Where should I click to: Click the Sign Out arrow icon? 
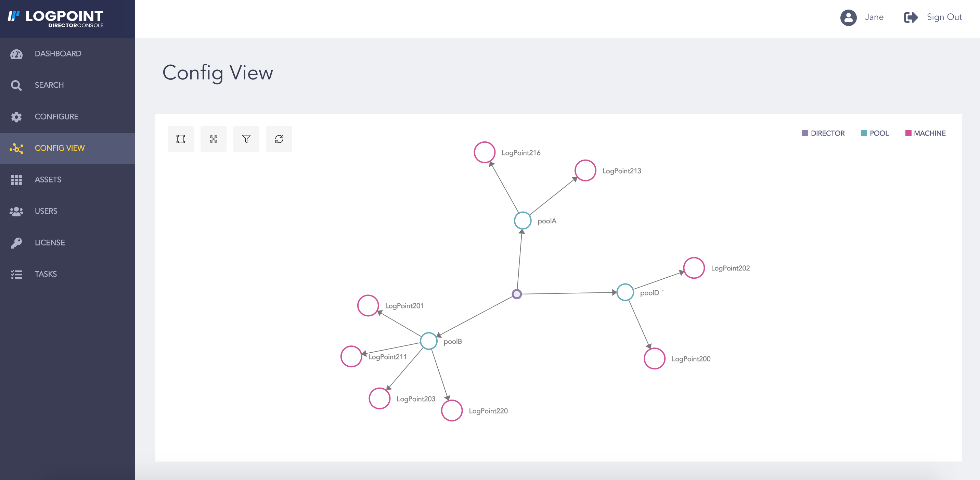(911, 17)
